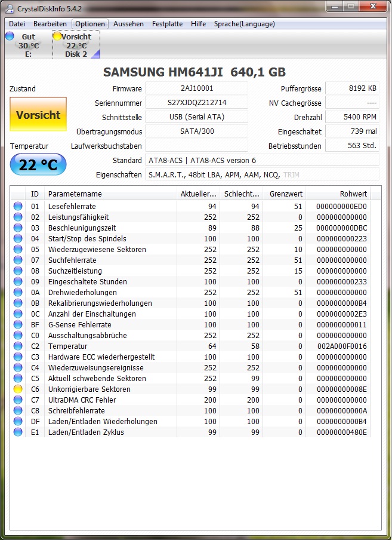Click the Schlecht... column header
The width and height of the screenshot is (392, 540).
click(242, 194)
